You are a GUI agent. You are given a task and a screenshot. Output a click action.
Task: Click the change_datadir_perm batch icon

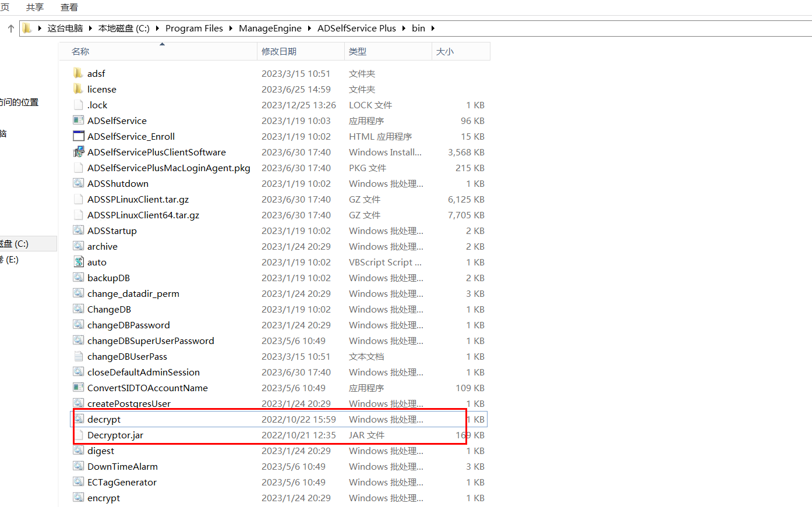[78, 293]
